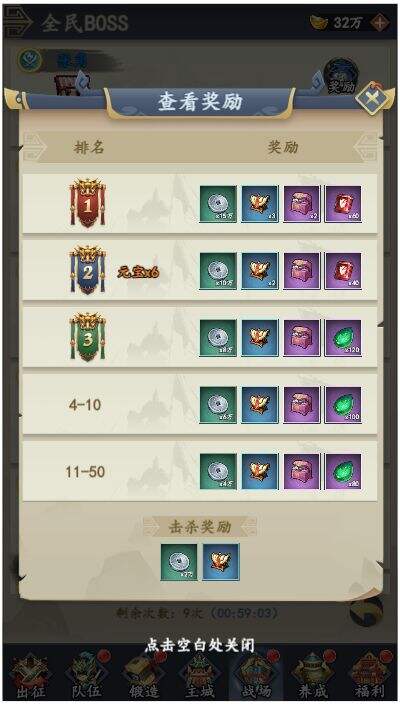This screenshot has height=704, width=400.
Task: Tap the green gem reward for rank 11-50
Action: (343, 471)
